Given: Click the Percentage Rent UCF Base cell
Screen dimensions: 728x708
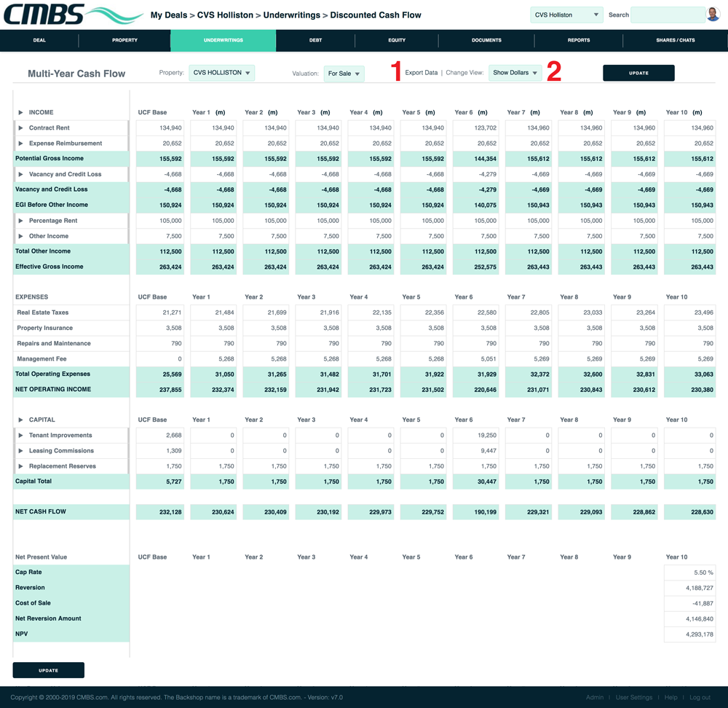Looking at the screenshot, I should tap(159, 221).
